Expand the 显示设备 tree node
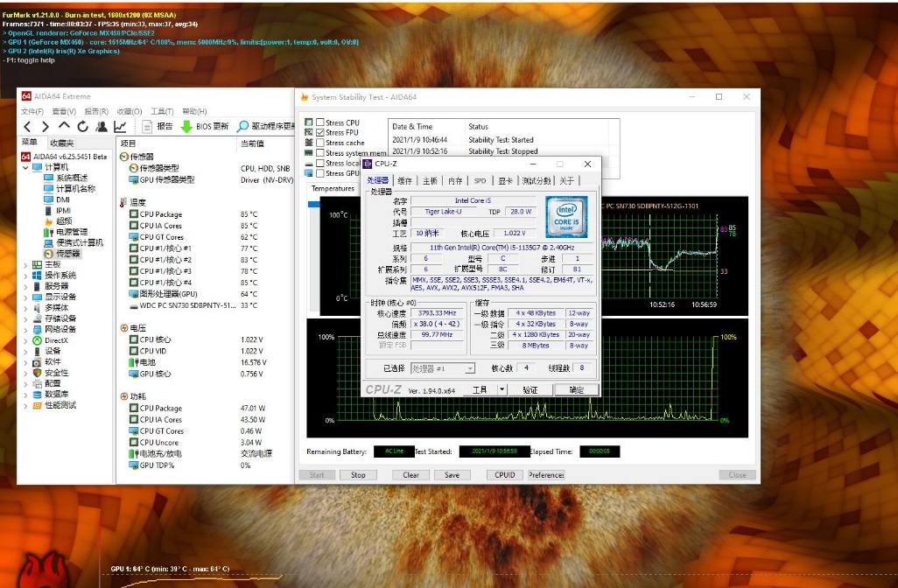The width and height of the screenshot is (898, 588). (25, 297)
